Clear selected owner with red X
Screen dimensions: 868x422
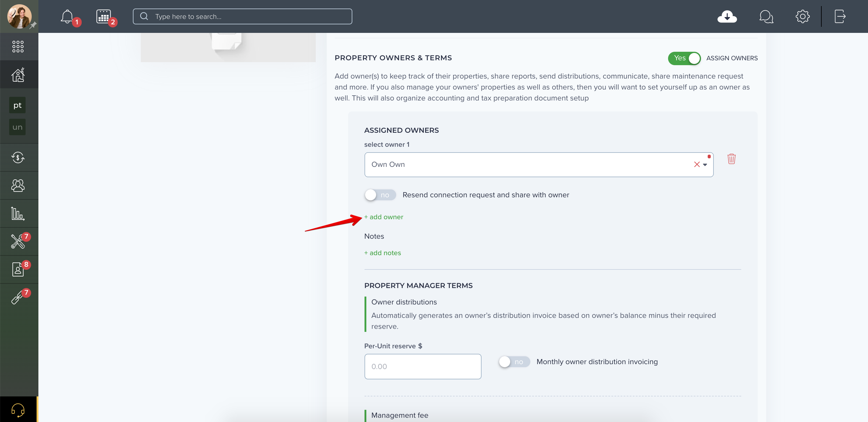click(x=696, y=164)
